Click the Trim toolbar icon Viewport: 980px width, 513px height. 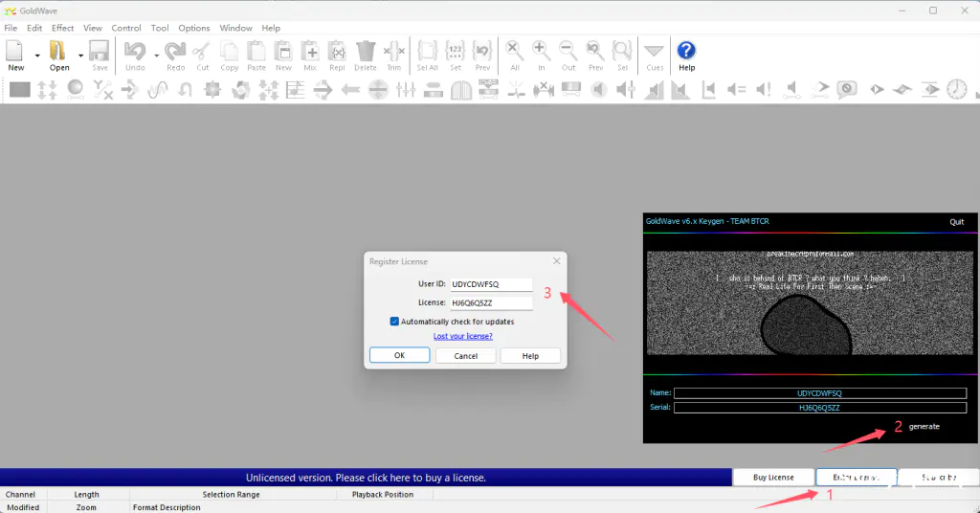(x=393, y=52)
